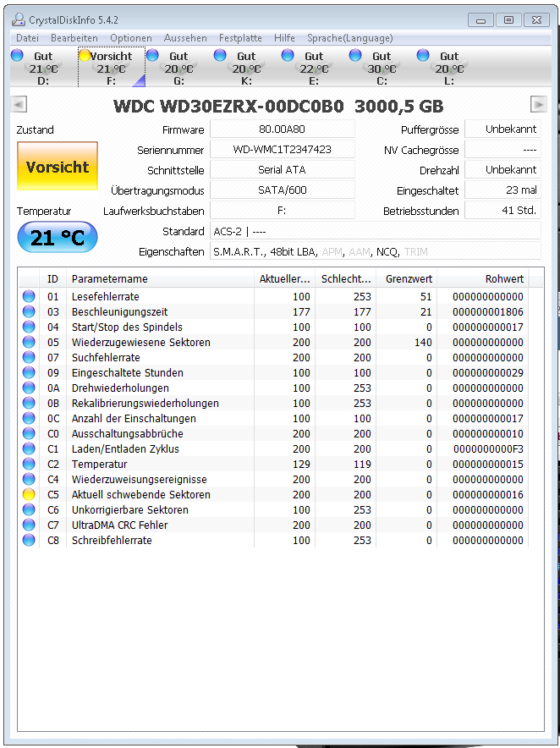Open the Festplatte menu
Screen dimensions: 560x748
[240, 38]
